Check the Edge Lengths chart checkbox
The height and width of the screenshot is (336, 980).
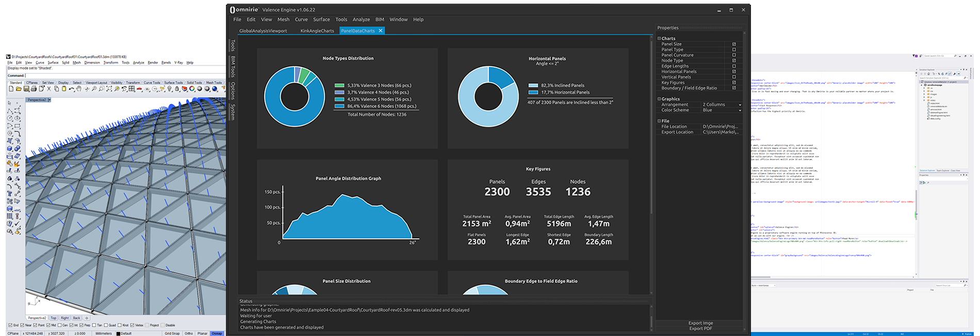734,66
